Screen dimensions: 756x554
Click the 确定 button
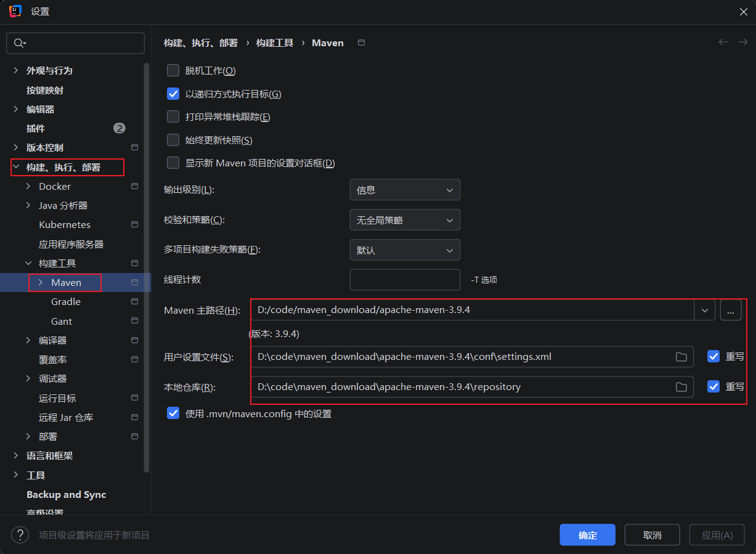(588, 535)
